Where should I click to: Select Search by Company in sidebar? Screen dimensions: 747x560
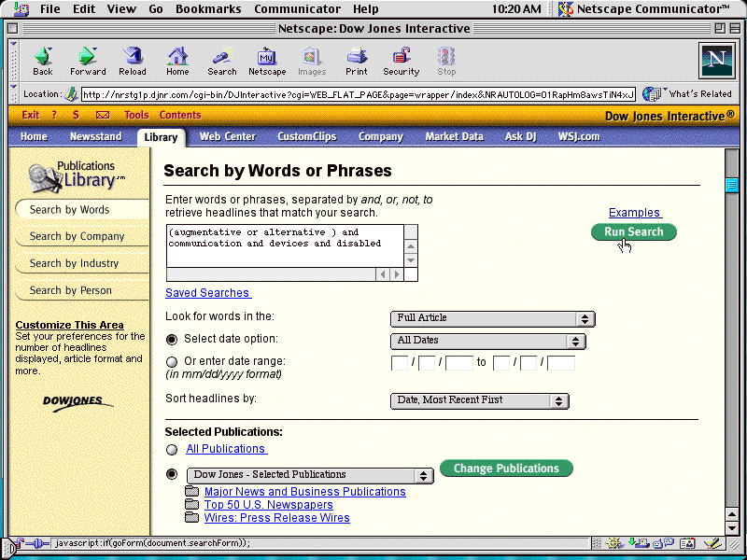[82, 236]
